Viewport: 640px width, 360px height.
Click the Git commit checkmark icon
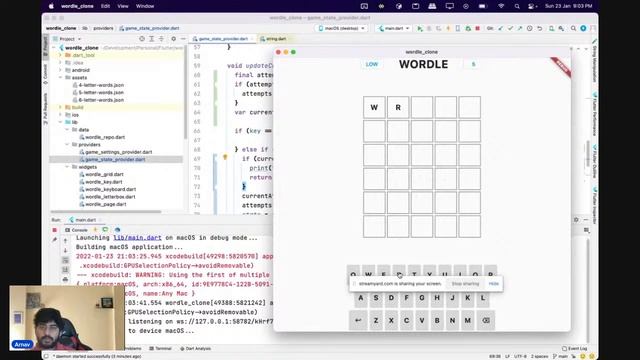[x=510, y=29]
